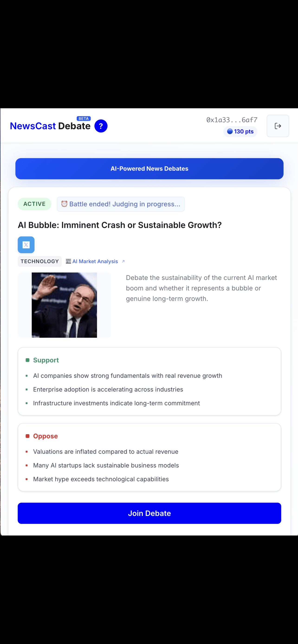Share debate via the X icon

click(x=26, y=245)
